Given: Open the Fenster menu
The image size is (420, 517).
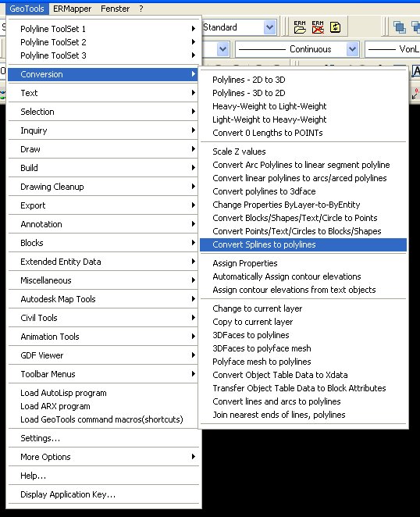Looking at the screenshot, I should [x=115, y=9].
